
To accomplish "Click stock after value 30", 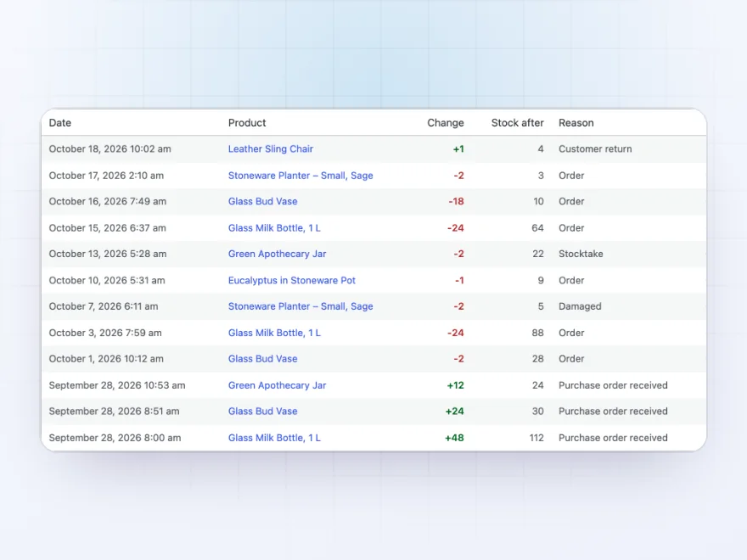I will [x=538, y=411].
